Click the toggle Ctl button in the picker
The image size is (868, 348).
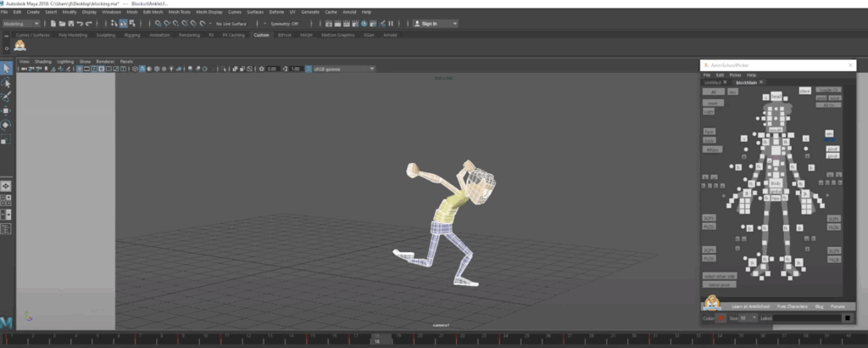click(828, 90)
